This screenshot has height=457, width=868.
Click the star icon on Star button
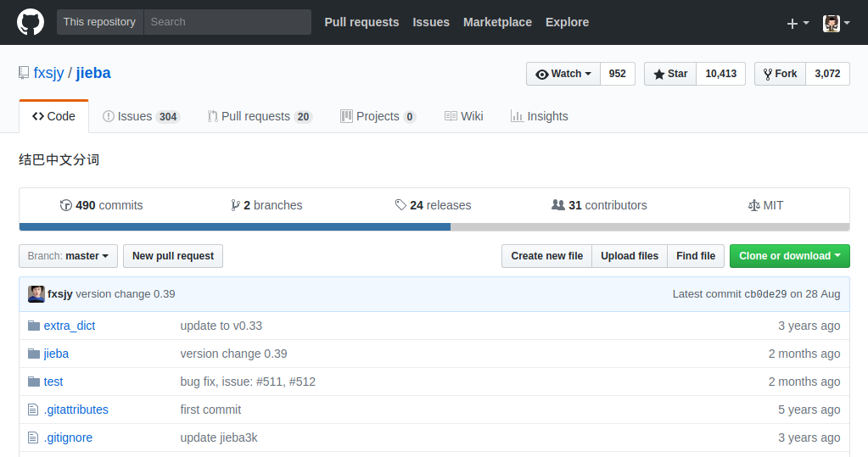tap(658, 74)
